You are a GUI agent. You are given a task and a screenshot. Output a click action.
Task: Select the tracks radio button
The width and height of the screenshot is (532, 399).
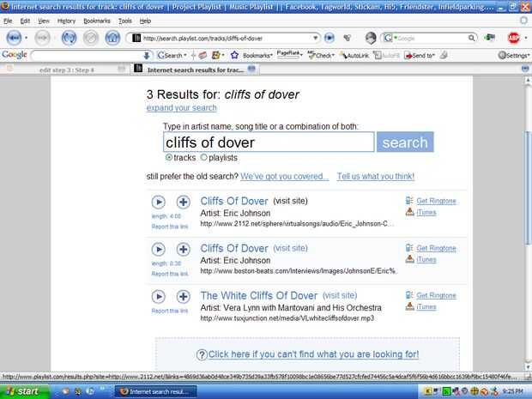[x=169, y=157]
